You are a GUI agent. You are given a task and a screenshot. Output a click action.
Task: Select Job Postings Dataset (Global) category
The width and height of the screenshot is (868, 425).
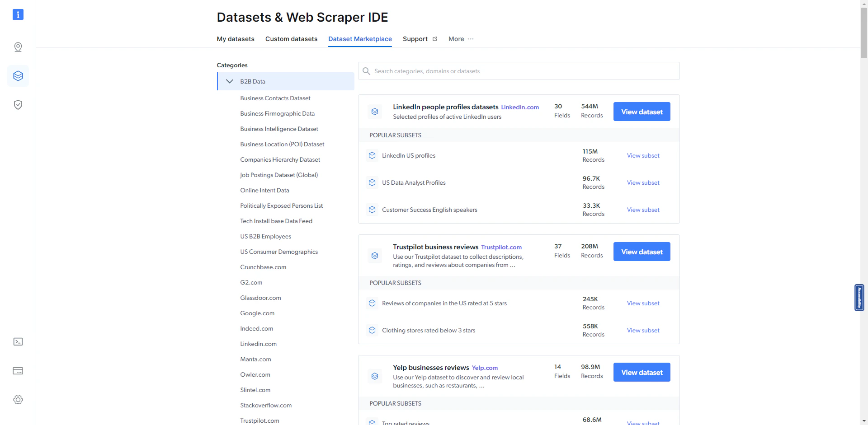[279, 175]
